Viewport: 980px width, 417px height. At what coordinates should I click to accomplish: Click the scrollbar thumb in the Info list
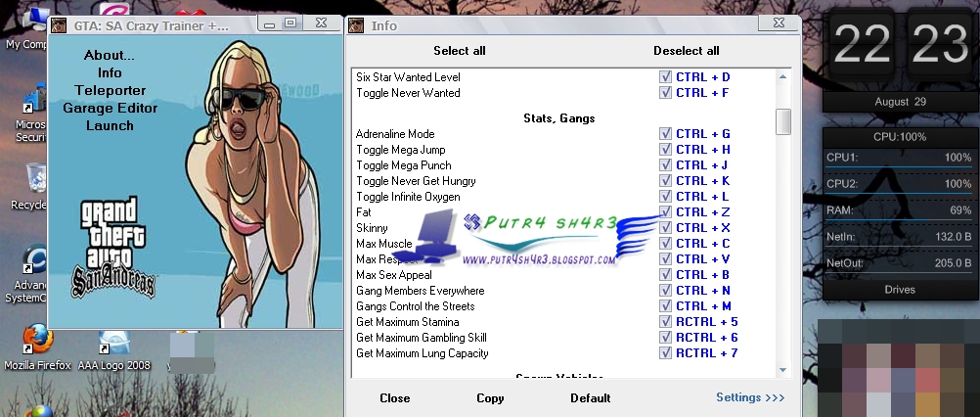click(x=783, y=121)
